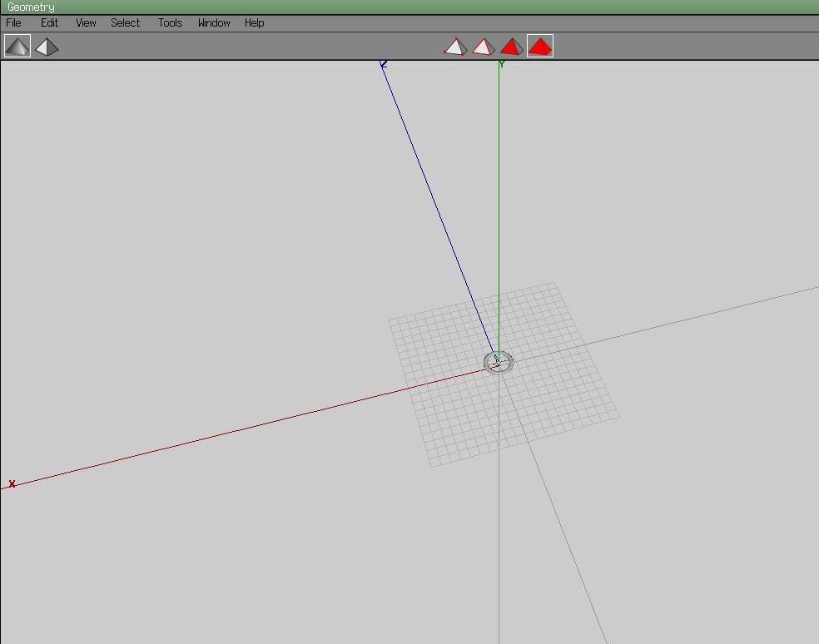
Task: Open the Select menu
Action: [x=126, y=23]
